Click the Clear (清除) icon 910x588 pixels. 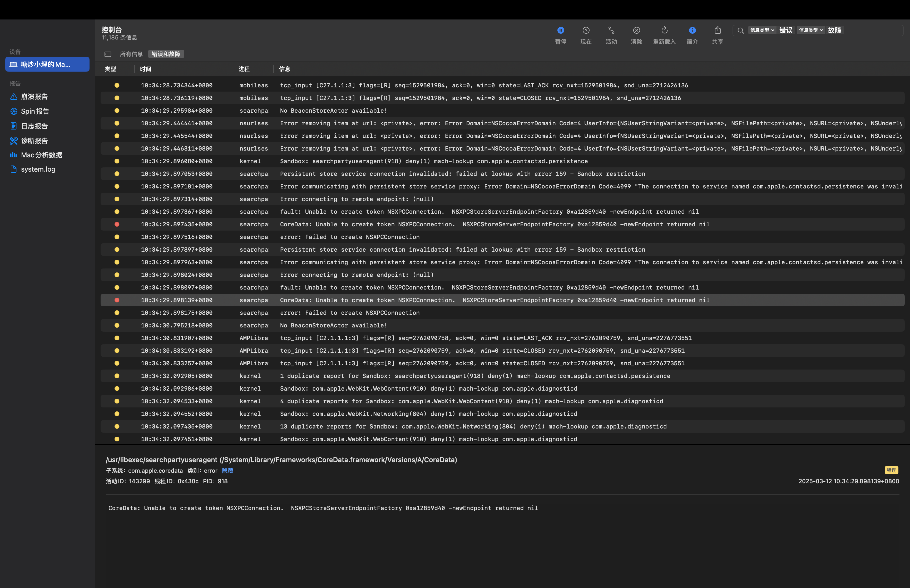click(x=636, y=31)
